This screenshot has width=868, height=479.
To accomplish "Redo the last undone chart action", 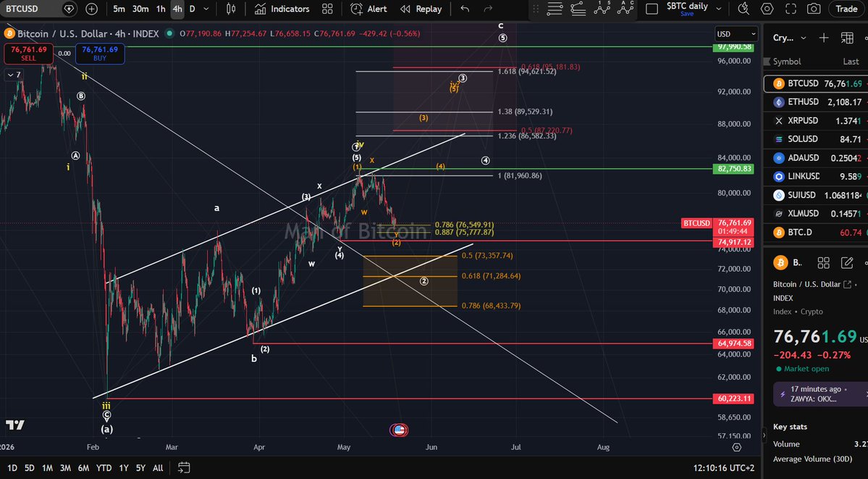I will click(488, 9).
